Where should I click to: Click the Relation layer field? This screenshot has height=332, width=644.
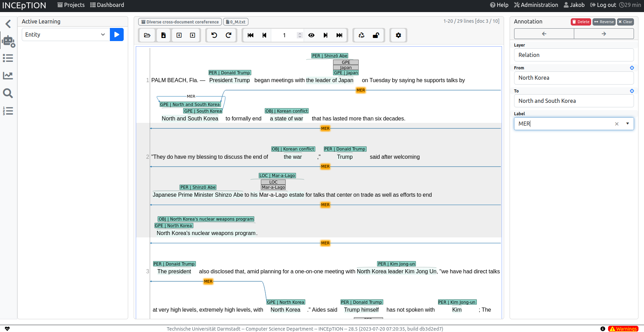[x=574, y=55]
